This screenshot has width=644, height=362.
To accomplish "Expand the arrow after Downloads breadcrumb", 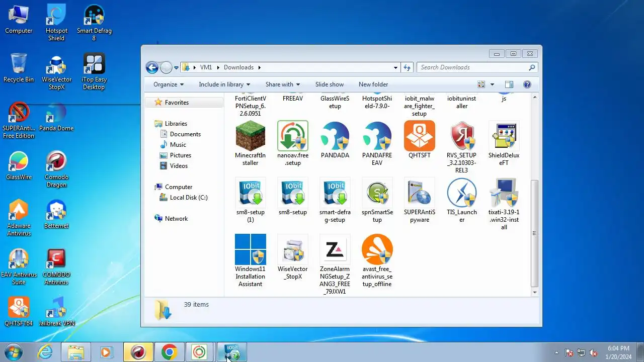I will [x=259, y=67].
